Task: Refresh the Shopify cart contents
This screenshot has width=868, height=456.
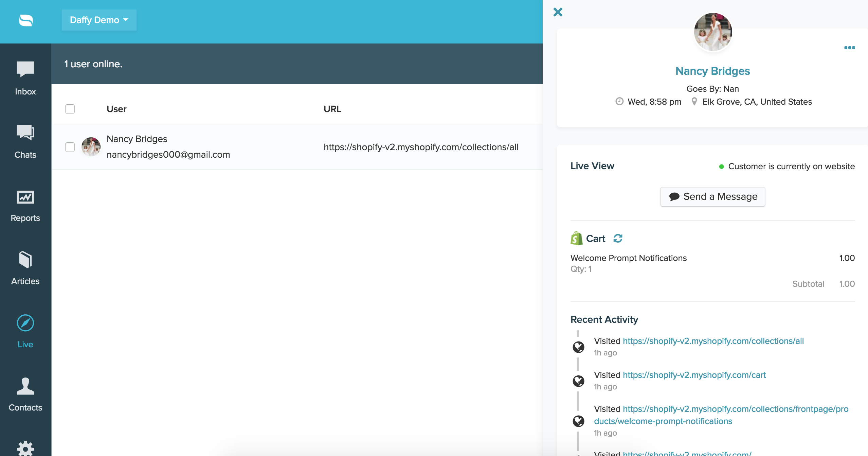Action: [x=617, y=238]
